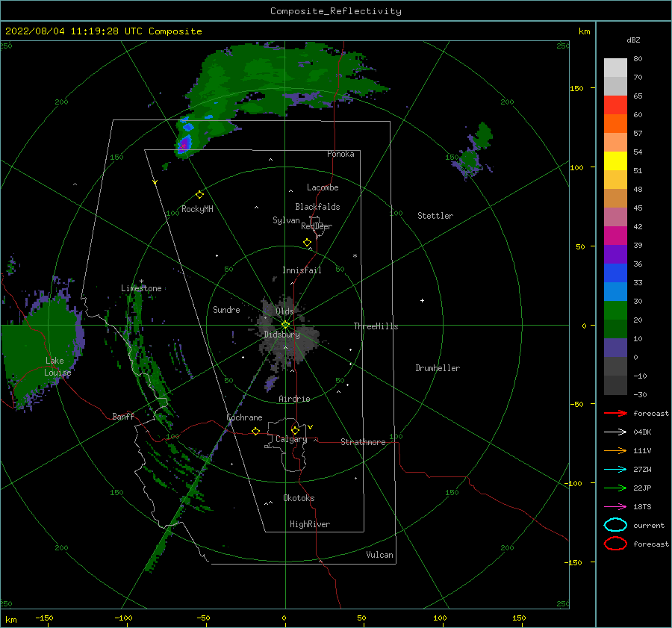Image resolution: width=672 pixels, height=628 pixels.
Task: Click the Airdrie label
Action: (x=294, y=399)
